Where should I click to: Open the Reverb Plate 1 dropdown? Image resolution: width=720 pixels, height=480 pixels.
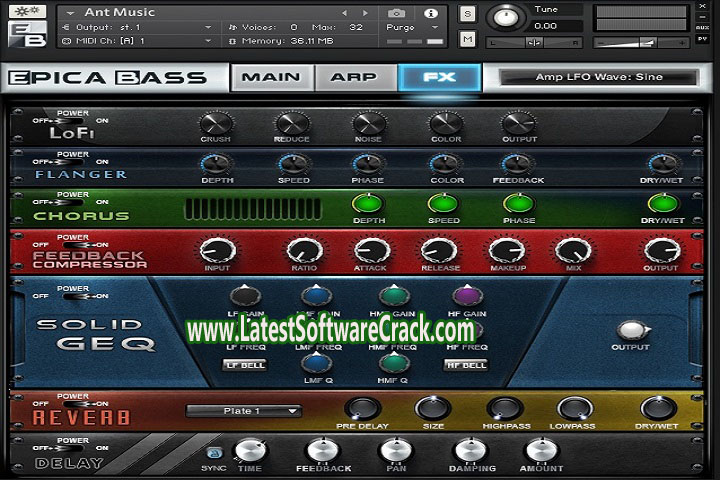click(243, 411)
